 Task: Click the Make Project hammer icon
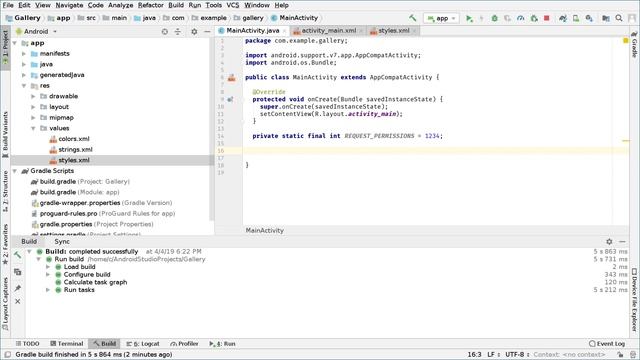413,18
